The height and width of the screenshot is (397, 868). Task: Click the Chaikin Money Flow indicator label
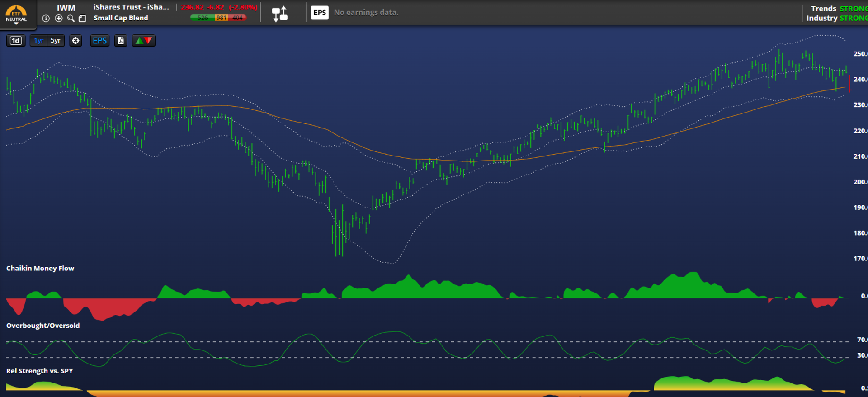click(40, 268)
